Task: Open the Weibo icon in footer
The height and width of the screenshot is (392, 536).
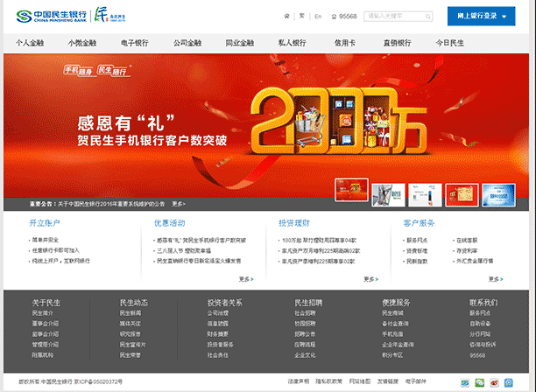Action: tap(494, 382)
